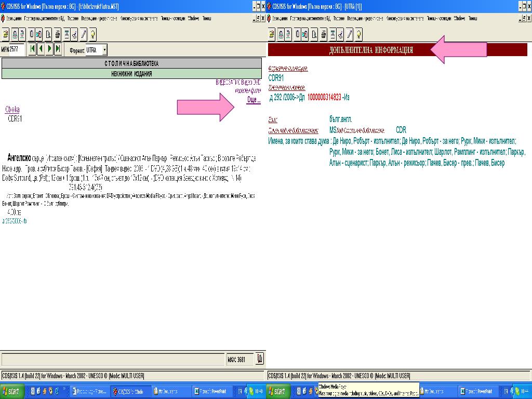Viewport: 532px width, 399px height.
Task: Click first print-style toolbar icon, left window
Action: coord(15,34)
